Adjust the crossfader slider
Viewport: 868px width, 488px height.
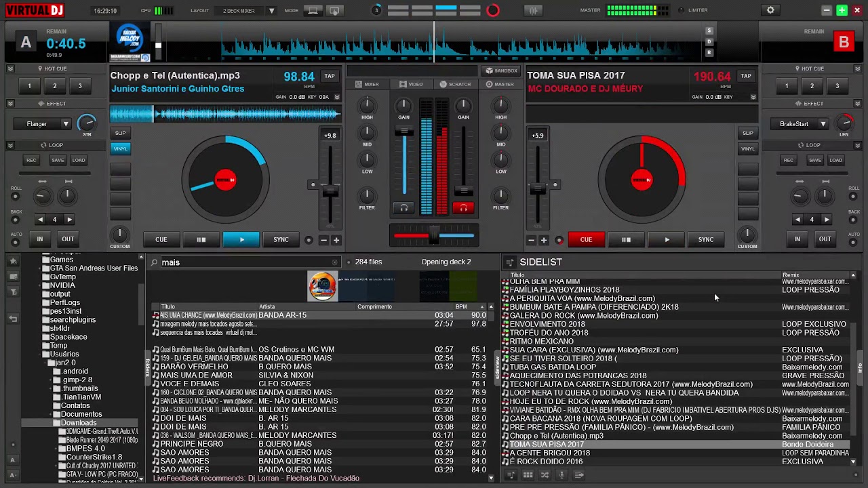(x=434, y=236)
